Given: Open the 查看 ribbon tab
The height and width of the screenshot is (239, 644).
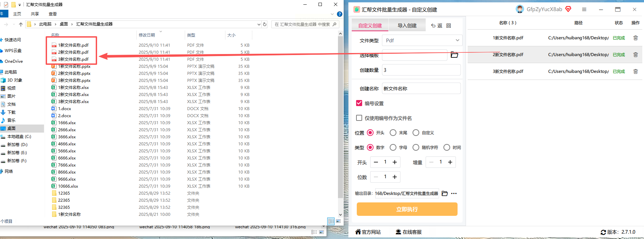Looking at the screenshot, I should click(53, 14).
